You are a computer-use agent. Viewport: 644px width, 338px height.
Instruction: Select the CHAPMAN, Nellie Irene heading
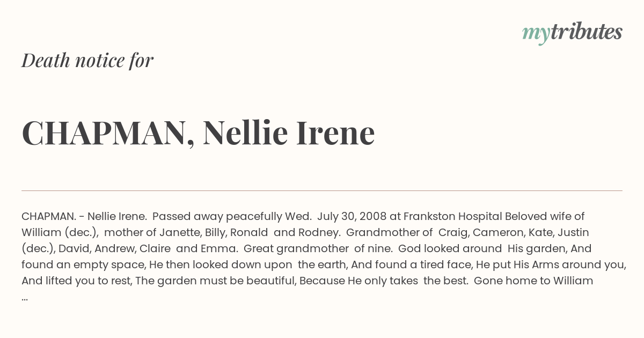pyautogui.click(x=198, y=133)
